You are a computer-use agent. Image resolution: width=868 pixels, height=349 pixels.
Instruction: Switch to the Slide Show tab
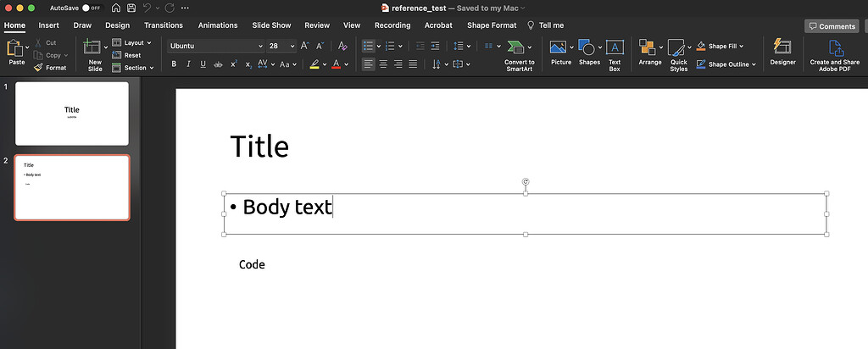click(271, 25)
